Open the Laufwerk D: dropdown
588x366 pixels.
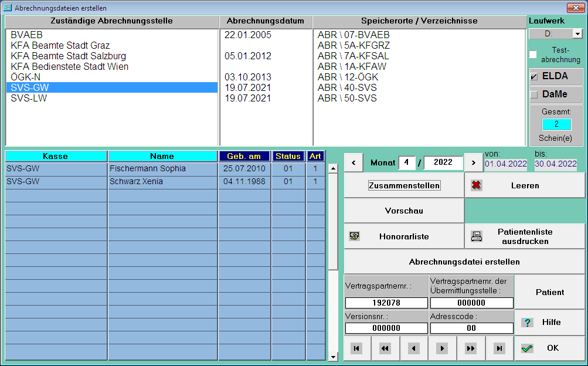[x=577, y=34]
